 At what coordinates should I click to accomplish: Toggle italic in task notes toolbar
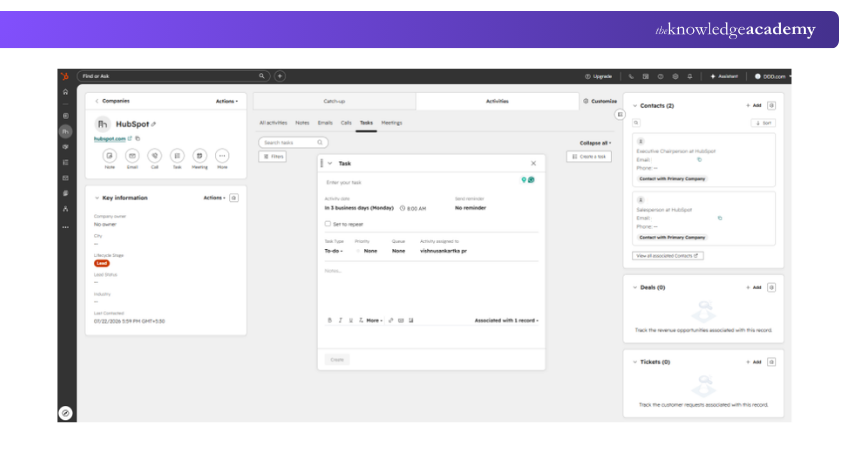point(340,320)
